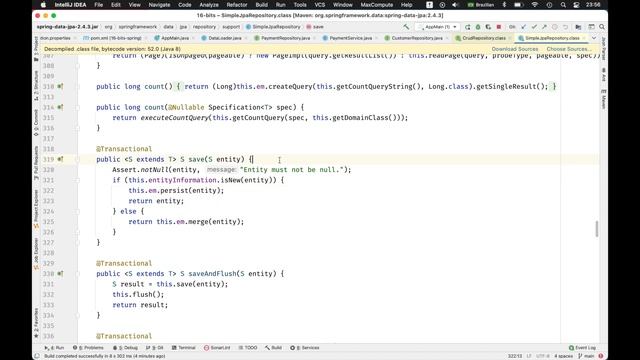640x360 pixels.
Task: Run with coverage icon in toolbar
Action: (488, 27)
